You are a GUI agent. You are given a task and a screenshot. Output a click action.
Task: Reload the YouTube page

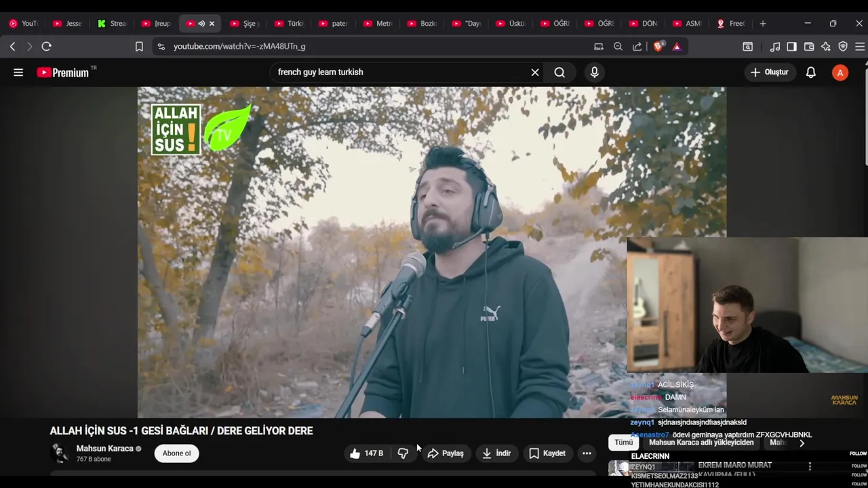(46, 47)
